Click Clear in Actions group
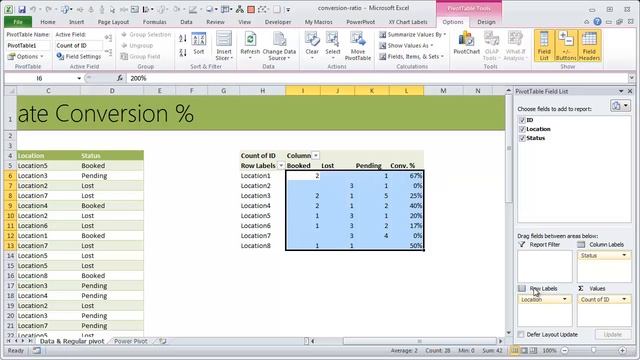 (312, 45)
